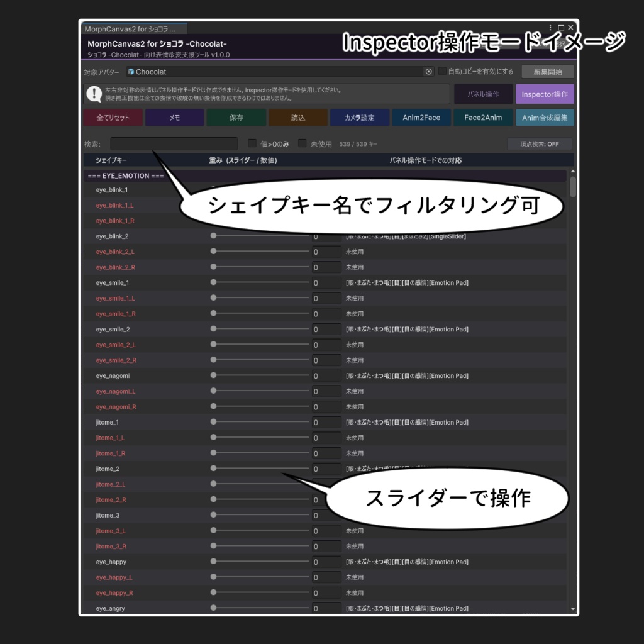The width and height of the screenshot is (644, 644).
Task: Open Anim合成編集
Action: pyautogui.click(x=545, y=118)
